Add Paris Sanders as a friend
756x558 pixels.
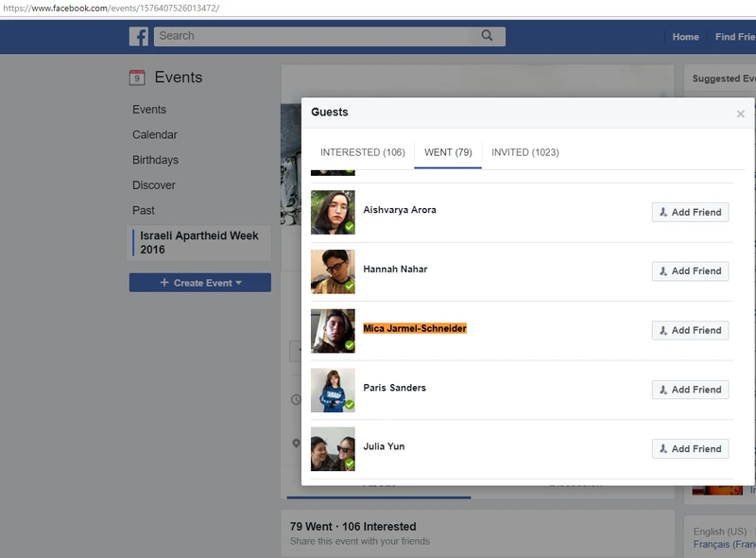click(x=690, y=390)
